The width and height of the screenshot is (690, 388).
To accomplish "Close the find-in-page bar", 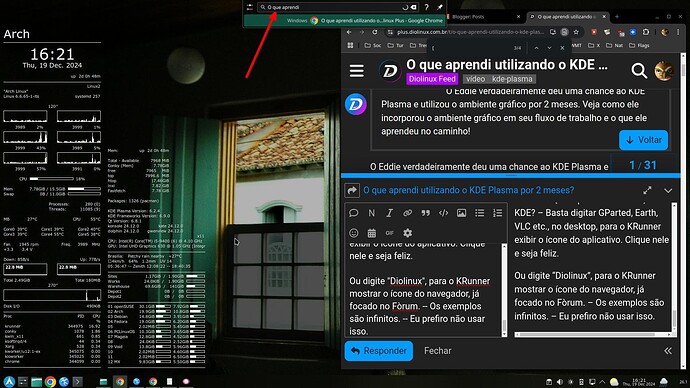I will tap(562, 48).
